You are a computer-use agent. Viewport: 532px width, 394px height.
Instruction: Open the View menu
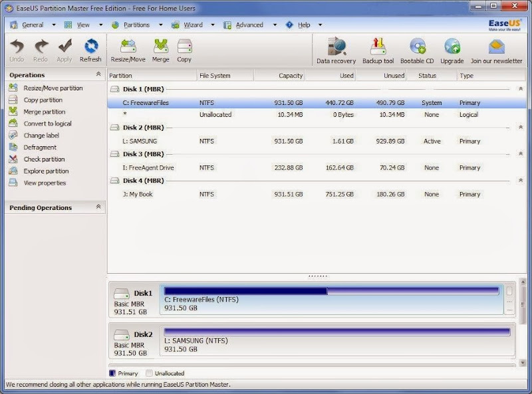(x=83, y=25)
